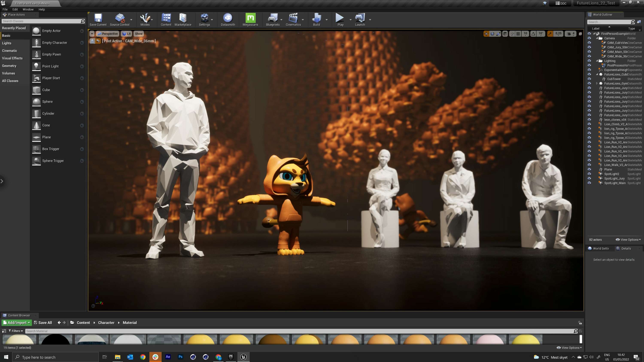Collapse the Camera folder in outliner
The height and width of the screenshot is (362, 644).
(597, 38)
